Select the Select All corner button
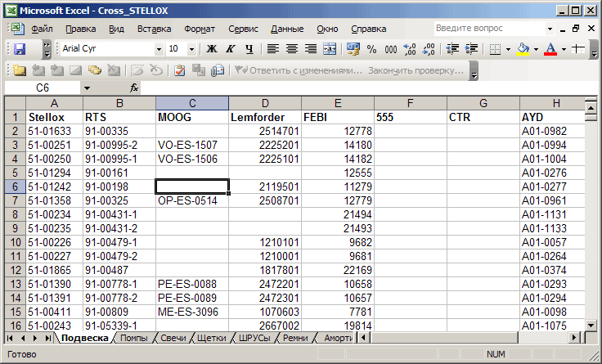Viewport: 602px width, 364px height. point(15,103)
